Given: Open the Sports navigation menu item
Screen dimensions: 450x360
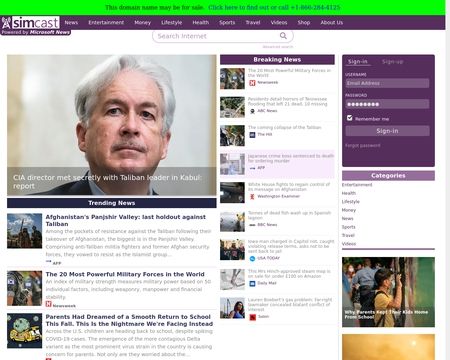Looking at the screenshot, I should click(227, 23).
